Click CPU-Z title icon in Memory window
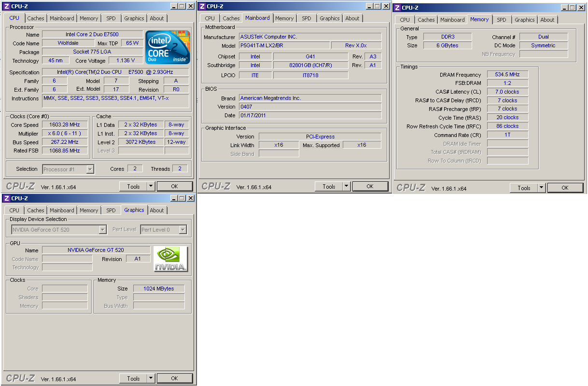This screenshot has width=588, height=386. pyautogui.click(x=397, y=8)
